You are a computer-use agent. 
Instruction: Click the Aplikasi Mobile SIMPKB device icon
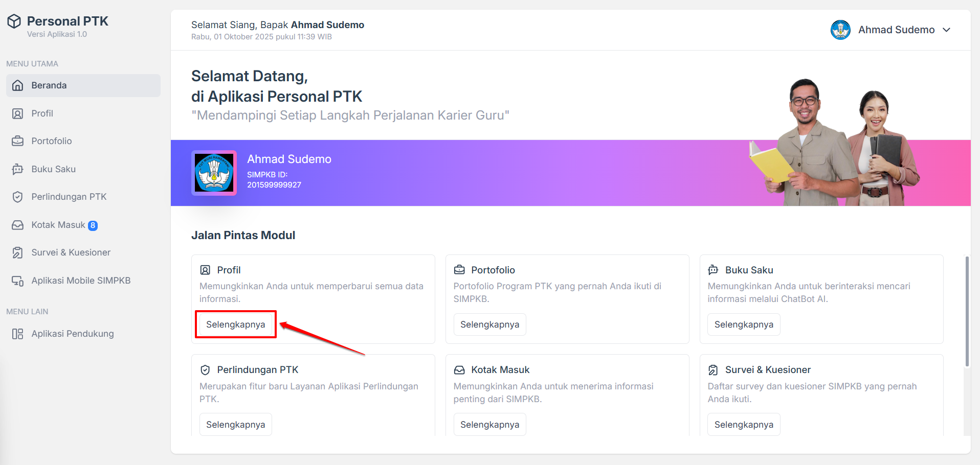coord(18,281)
